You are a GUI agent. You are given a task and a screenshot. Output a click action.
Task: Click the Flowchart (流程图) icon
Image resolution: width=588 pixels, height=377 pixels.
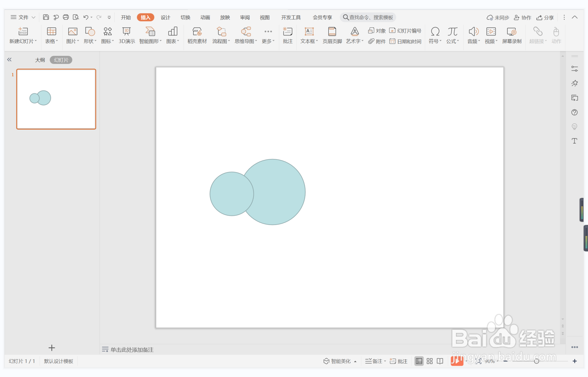(221, 31)
